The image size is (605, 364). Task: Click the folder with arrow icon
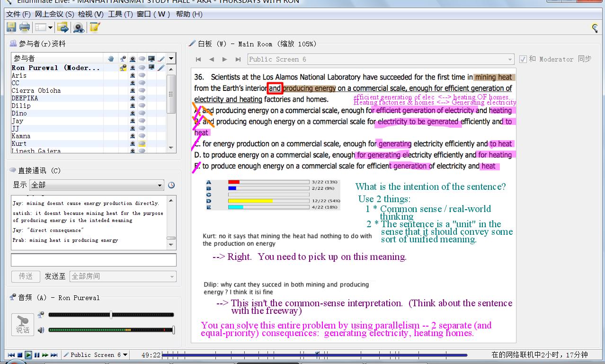click(x=62, y=27)
